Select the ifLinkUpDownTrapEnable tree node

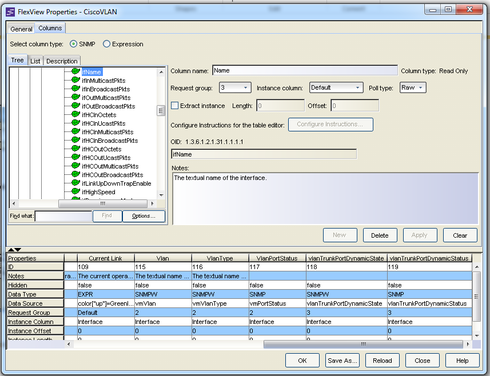[116, 183]
